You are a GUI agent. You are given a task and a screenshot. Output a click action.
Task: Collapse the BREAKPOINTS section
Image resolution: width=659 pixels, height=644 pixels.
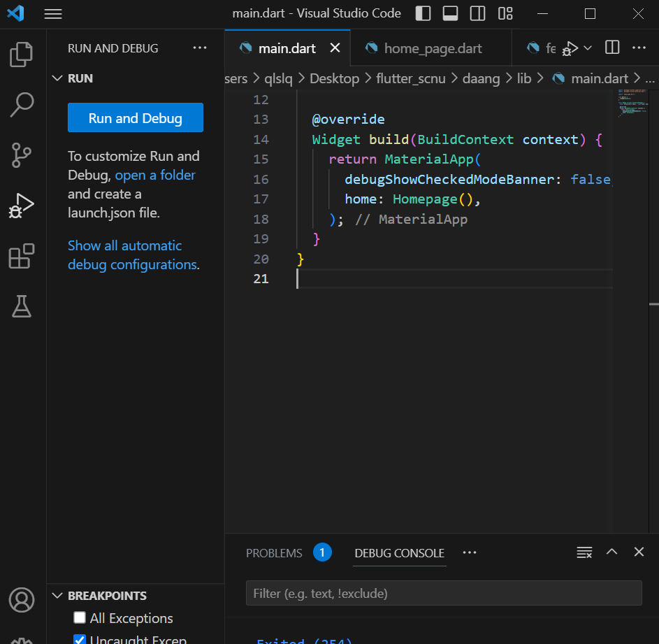(x=57, y=596)
